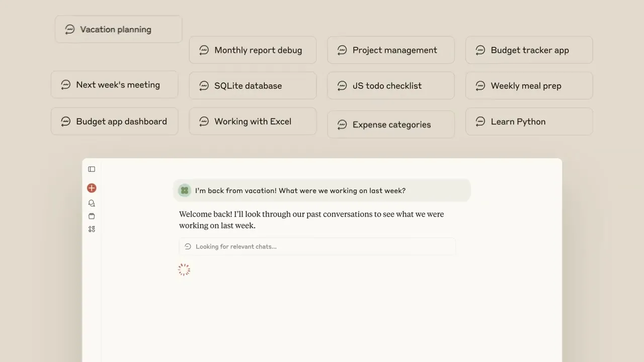Image resolution: width=644 pixels, height=362 pixels.
Task: Click the search icon in Looking for relevant chats
Action: [188, 246]
